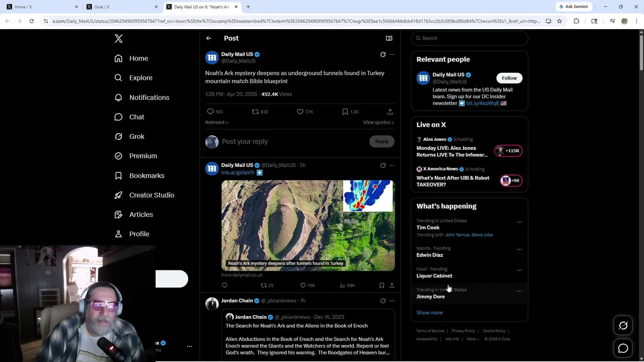Open more options on Jordan Chain post
Image resolution: width=644 pixels, height=362 pixels.
pyautogui.click(x=392, y=301)
